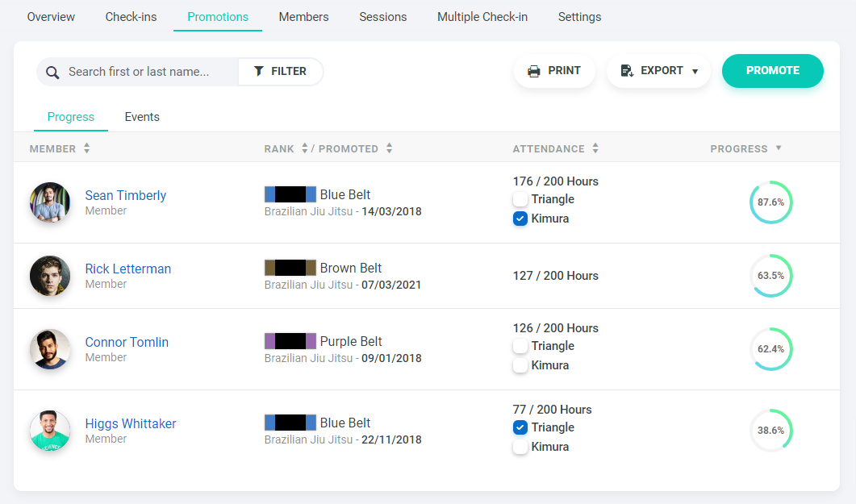Uncheck Kimura for Sean Timberly
The height and width of the screenshot is (504, 856).
click(x=520, y=219)
